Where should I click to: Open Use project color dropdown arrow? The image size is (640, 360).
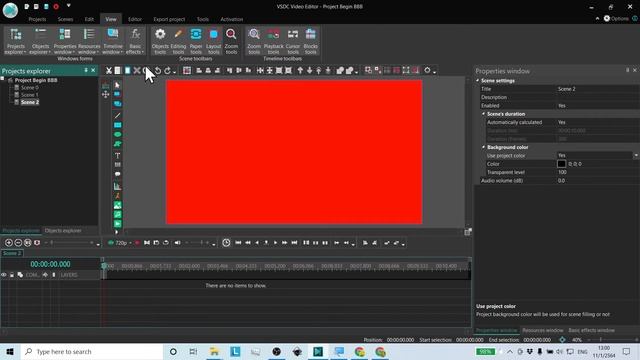tap(636, 156)
